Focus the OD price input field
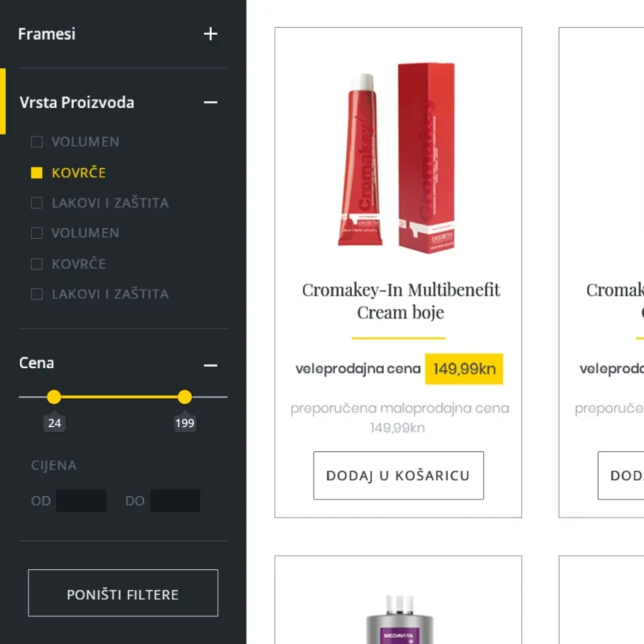The width and height of the screenshot is (644, 644). pyautogui.click(x=81, y=500)
